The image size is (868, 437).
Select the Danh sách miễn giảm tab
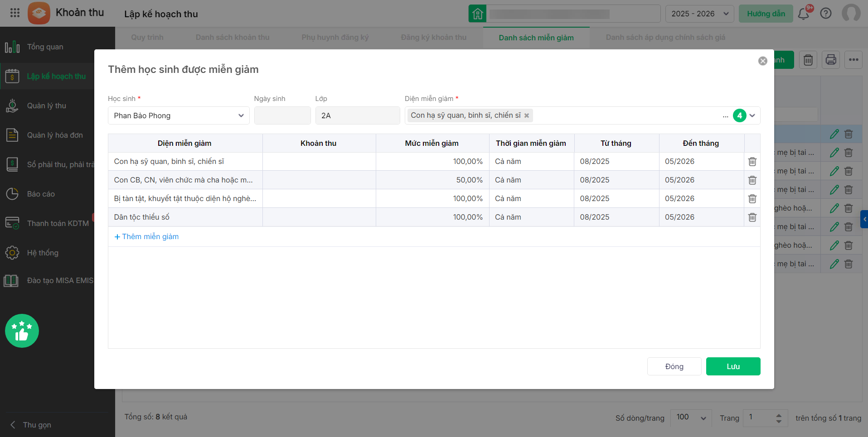point(536,38)
